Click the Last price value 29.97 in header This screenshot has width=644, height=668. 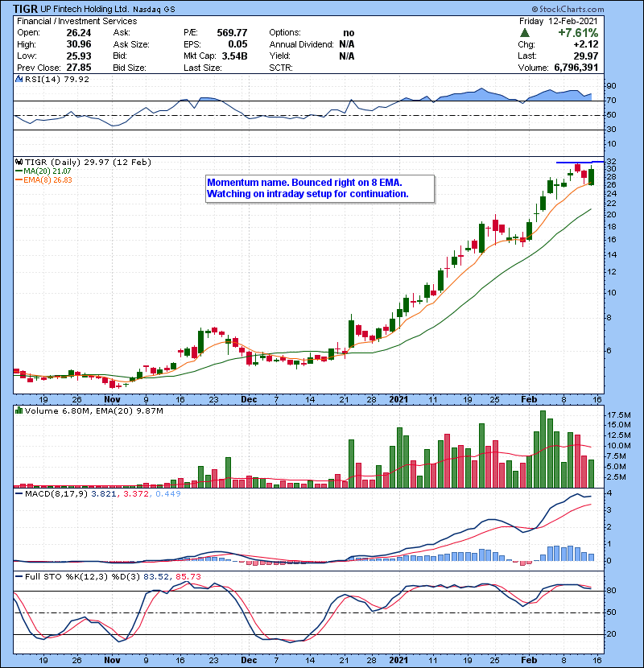pyautogui.click(x=586, y=56)
